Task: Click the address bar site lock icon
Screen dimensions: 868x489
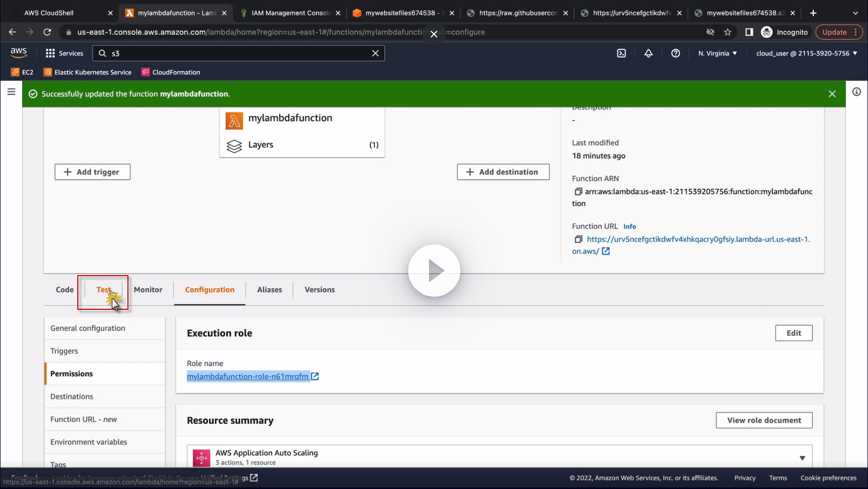Action: pos(69,32)
